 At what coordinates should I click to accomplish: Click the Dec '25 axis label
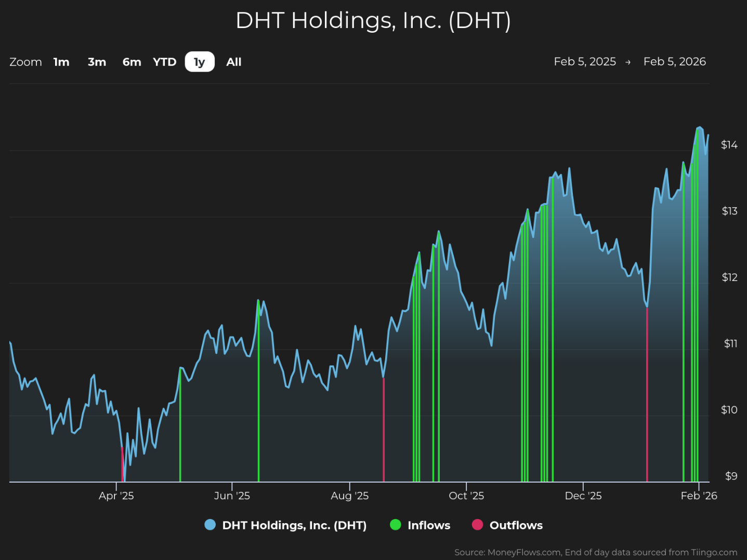click(x=583, y=496)
